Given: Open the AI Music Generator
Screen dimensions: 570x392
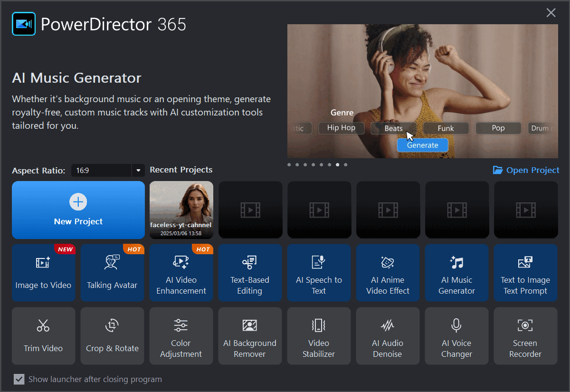Looking at the screenshot, I should (x=456, y=273).
